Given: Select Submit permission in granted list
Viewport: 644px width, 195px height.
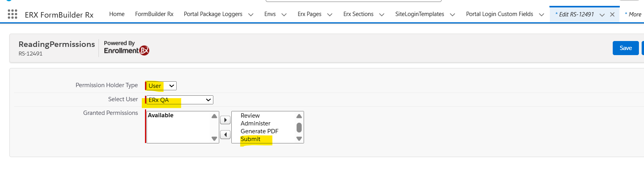Looking at the screenshot, I should (250, 139).
